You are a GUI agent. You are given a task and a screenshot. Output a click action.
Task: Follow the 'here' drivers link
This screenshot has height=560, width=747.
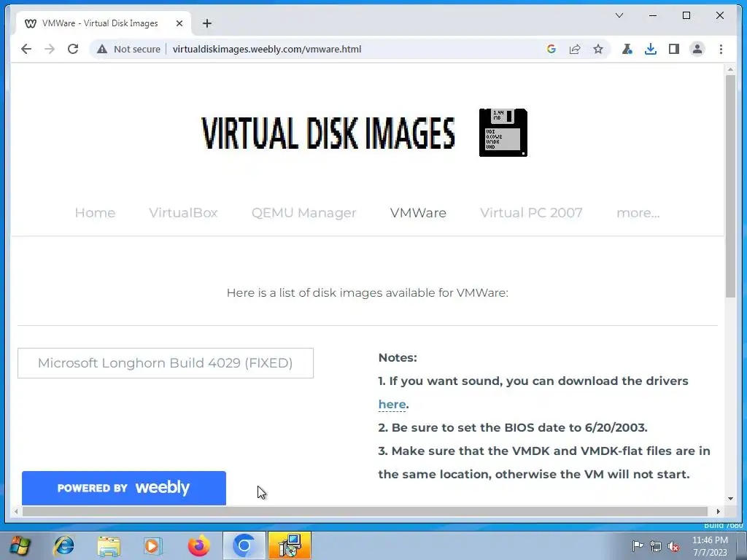392,404
